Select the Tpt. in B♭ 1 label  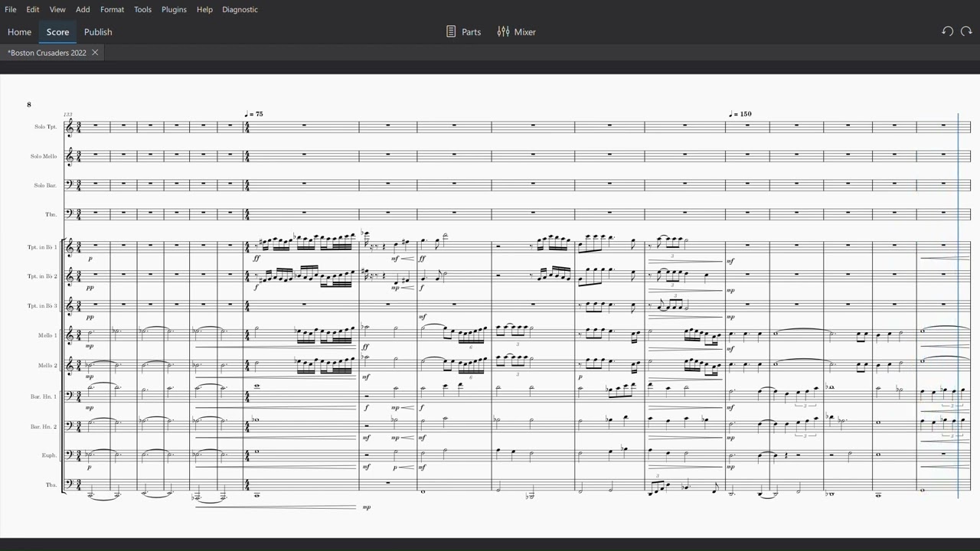coord(42,247)
